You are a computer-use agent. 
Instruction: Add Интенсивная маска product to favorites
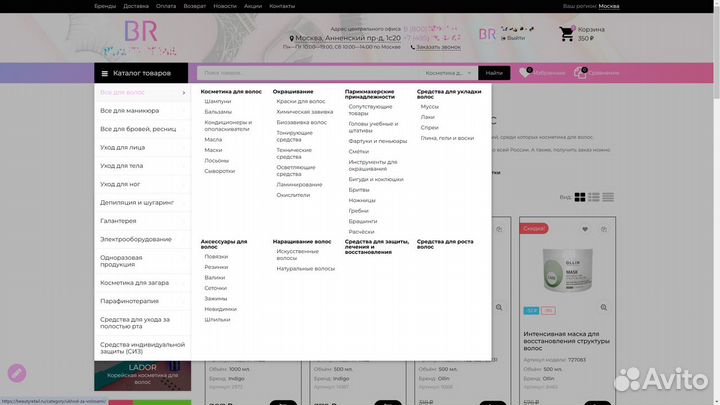pos(585,229)
